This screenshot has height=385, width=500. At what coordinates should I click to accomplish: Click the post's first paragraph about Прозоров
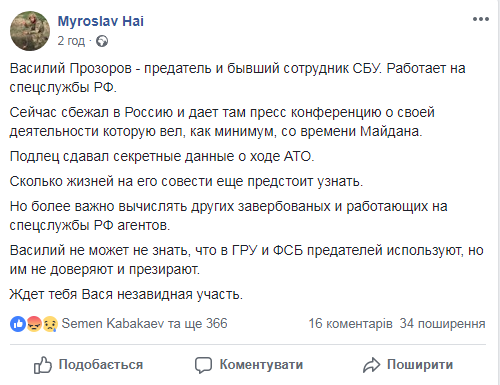(237, 78)
